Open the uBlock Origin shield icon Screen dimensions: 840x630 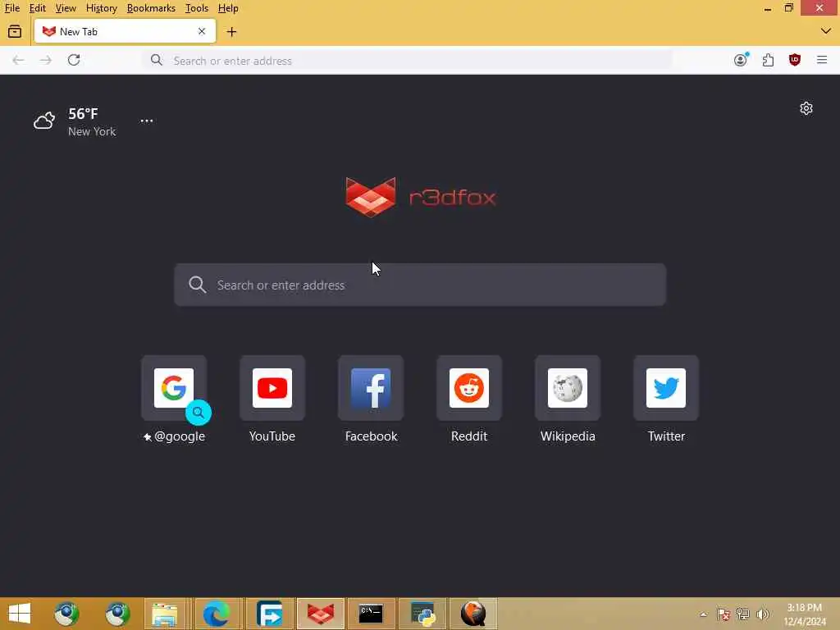(795, 60)
